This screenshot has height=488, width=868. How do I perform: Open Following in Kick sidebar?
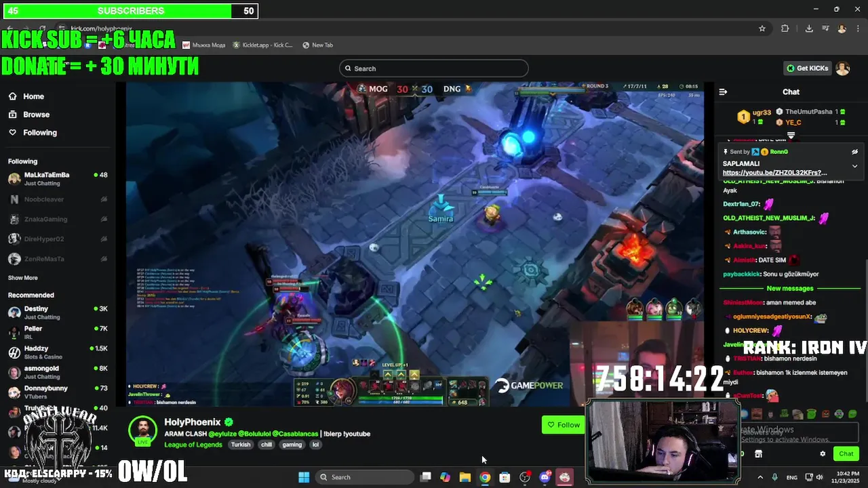coord(33,132)
